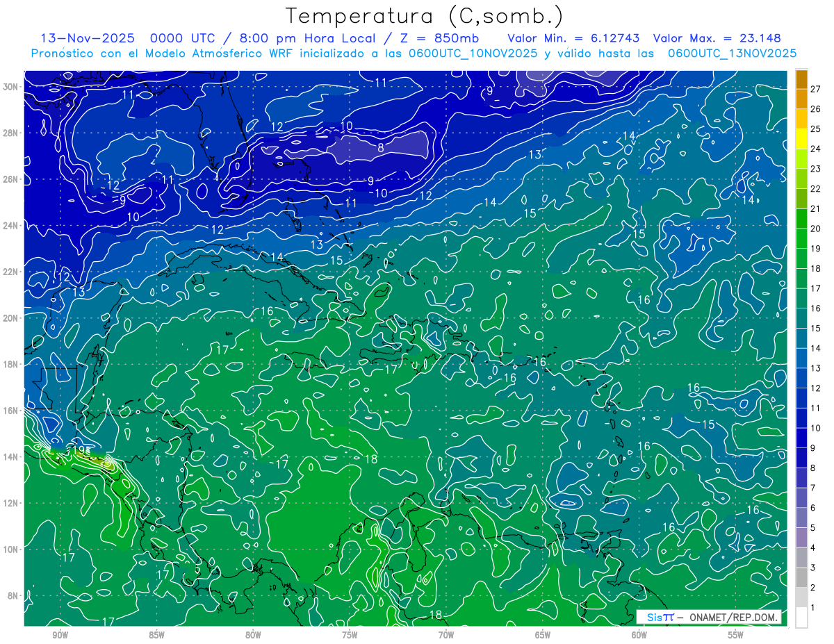The width and height of the screenshot is (834, 644).
Task: Click the "ONAMET/REP.DOM." credit label
Action: pyautogui.click(x=734, y=617)
